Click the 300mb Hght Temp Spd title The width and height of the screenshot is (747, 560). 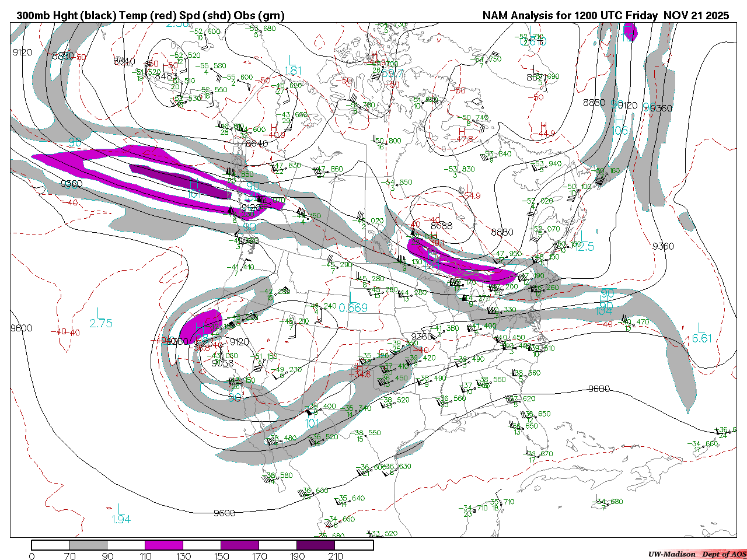click(150, 16)
